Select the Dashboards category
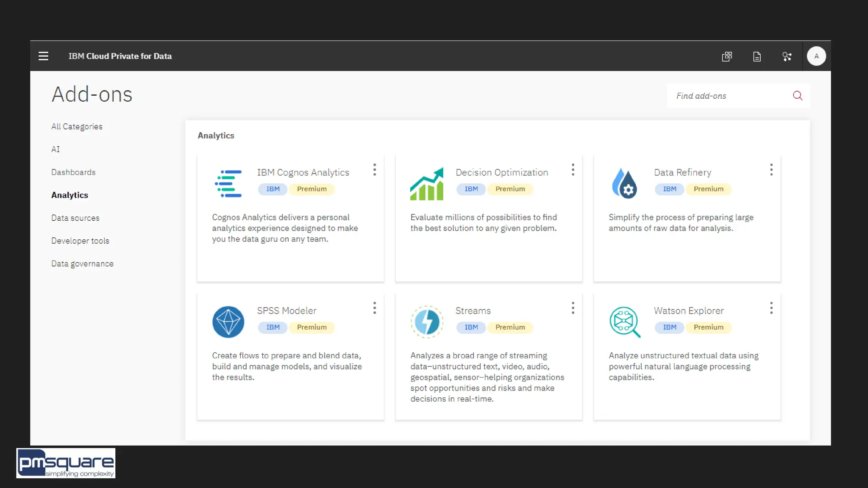Screen dimensions: 868x488 73,172
